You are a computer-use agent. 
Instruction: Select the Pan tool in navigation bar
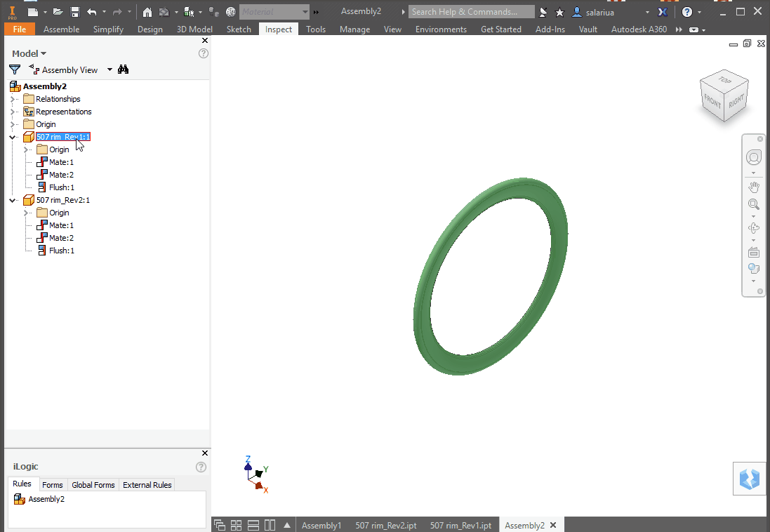tap(753, 186)
